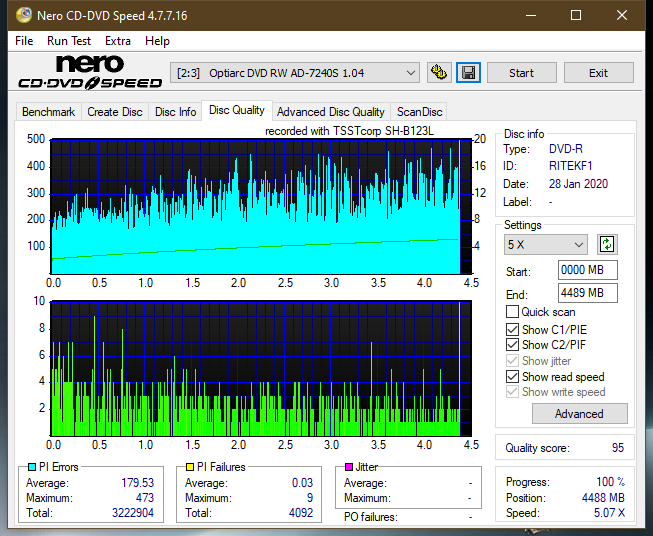Click PI Errors total 3222904
This screenshot has width=653, height=536.
click(132, 513)
